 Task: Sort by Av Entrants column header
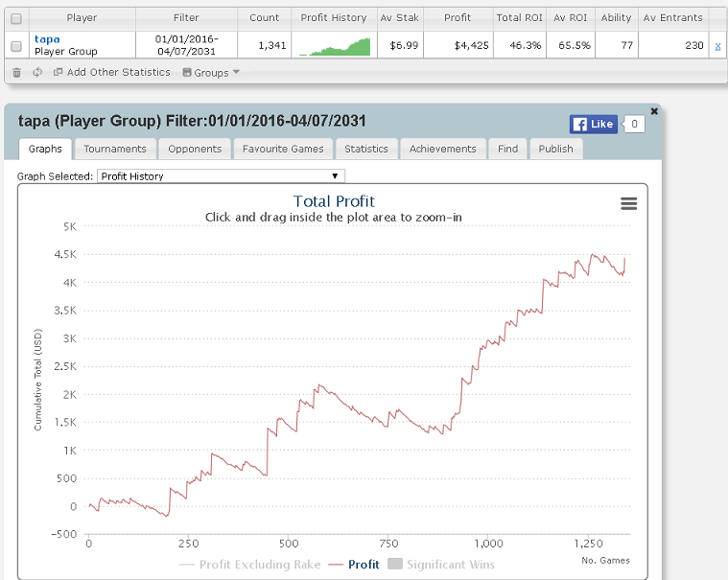[x=673, y=18]
